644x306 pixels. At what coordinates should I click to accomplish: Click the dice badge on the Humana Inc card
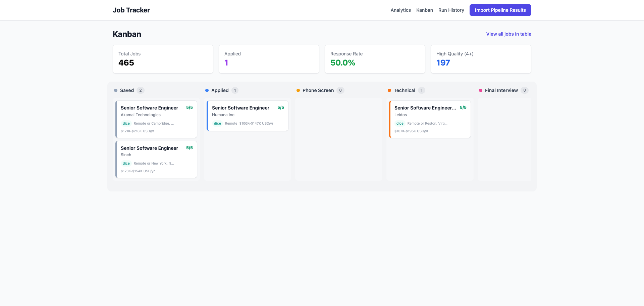coord(217,123)
